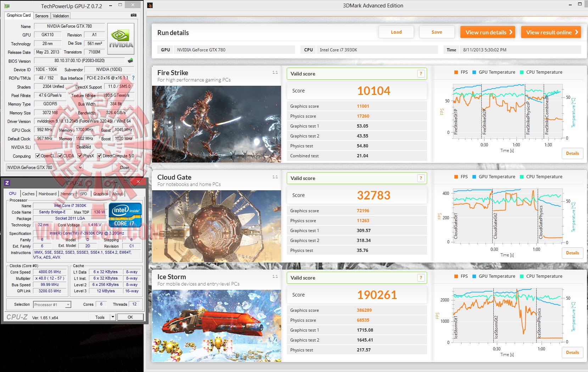Click the Close button in GPU-Z
This screenshot has width=588, height=372.
point(124,168)
